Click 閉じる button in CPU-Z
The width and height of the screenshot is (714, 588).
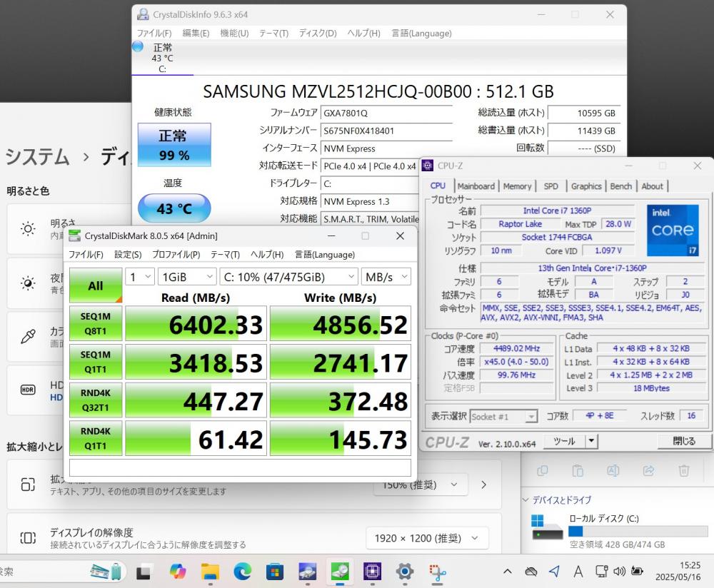click(x=684, y=440)
